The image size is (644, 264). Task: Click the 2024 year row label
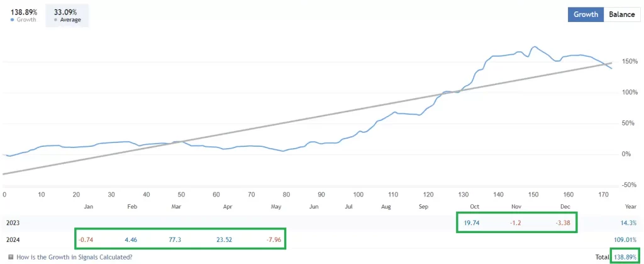coord(13,239)
